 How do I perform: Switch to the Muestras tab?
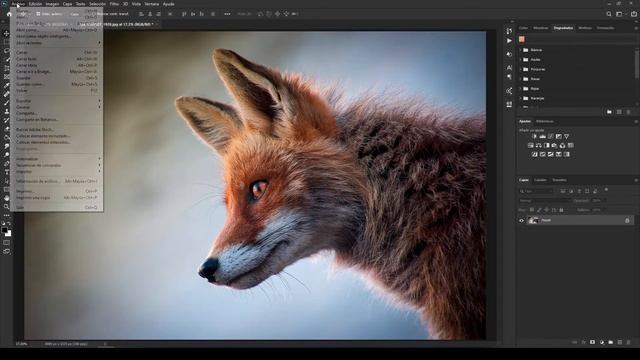click(x=541, y=28)
